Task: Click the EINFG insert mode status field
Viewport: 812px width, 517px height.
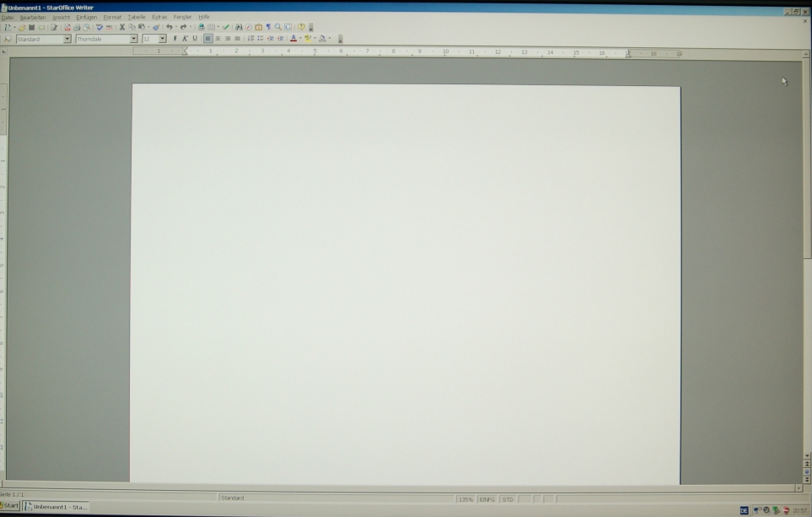Action: (x=487, y=499)
